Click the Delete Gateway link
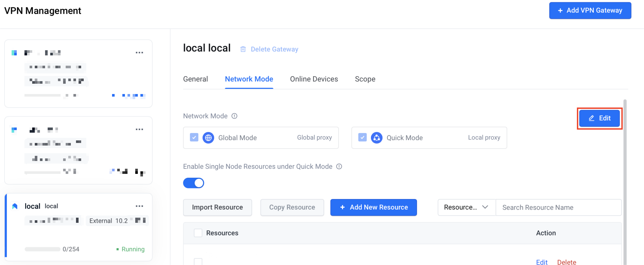The image size is (644, 265). coord(274,49)
